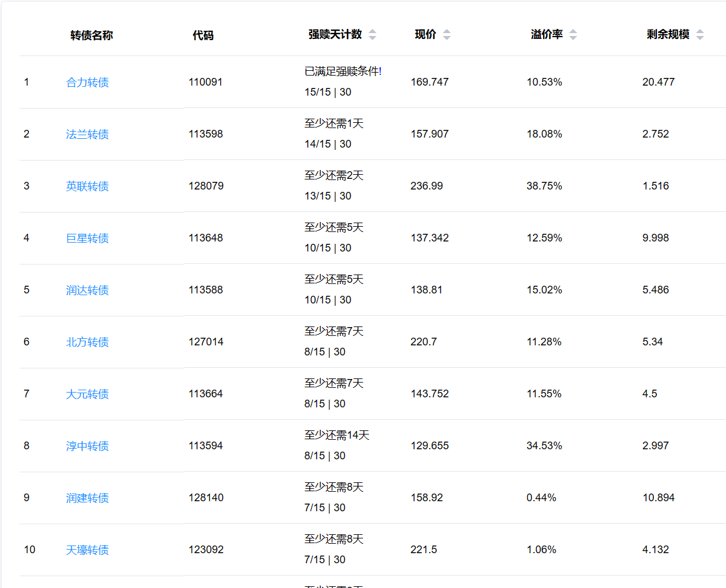
Task: Click the sort arrows beside 现价
Action: point(447,35)
